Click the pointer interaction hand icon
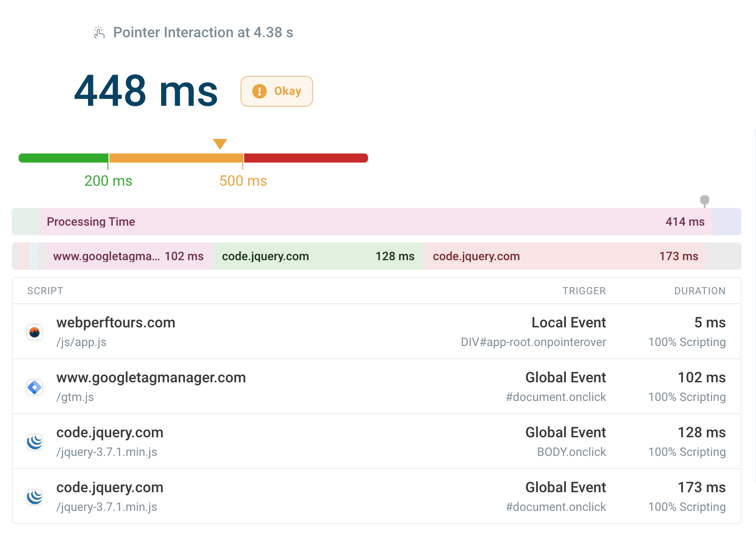Screen dimensions: 756x534 click(x=99, y=33)
